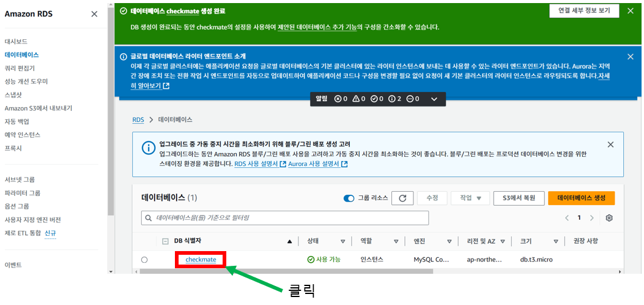The height and width of the screenshot is (305, 644).
Task: Collapse grouped rows icon beside DB 식별자 header
Action: click(166, 241)
